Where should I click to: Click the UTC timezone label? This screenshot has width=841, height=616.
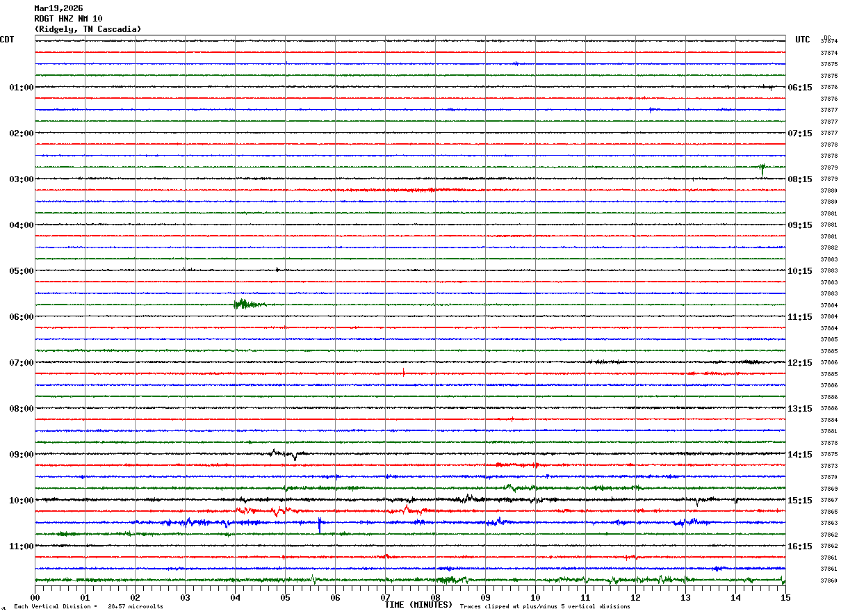[803, 40]
